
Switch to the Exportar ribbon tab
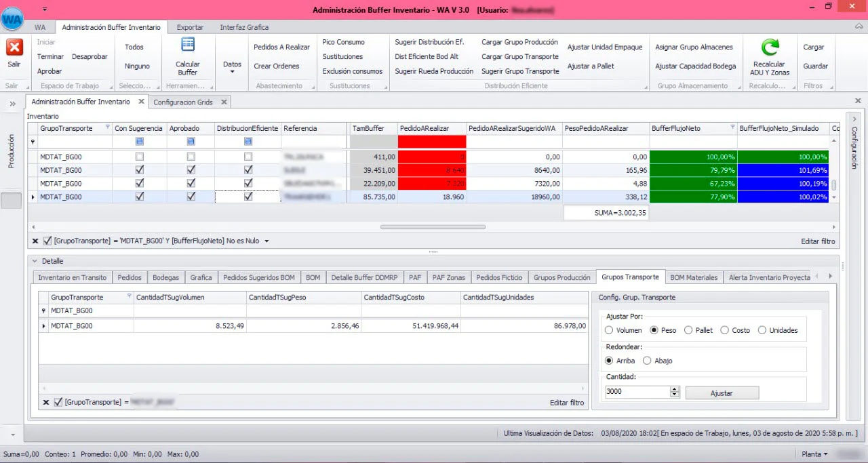click(190, 27)
